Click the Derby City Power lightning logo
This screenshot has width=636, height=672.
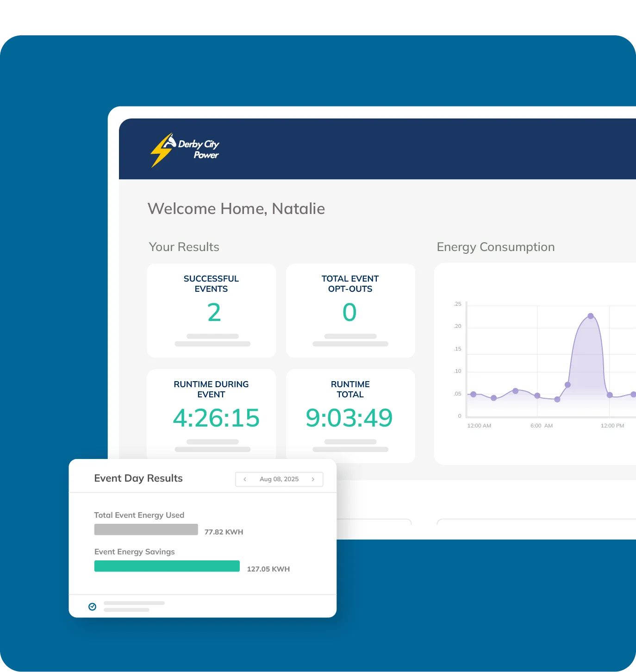pyautogui.click(x=185, y=150)
